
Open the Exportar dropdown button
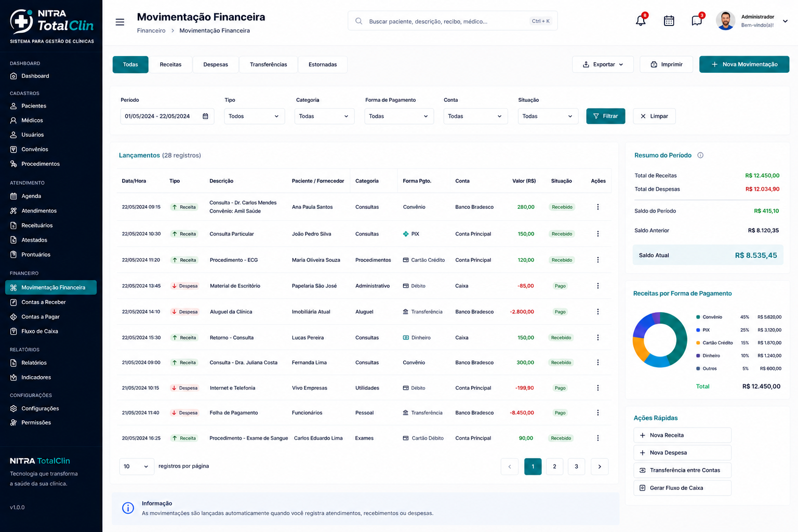click(x=603, y=64)
